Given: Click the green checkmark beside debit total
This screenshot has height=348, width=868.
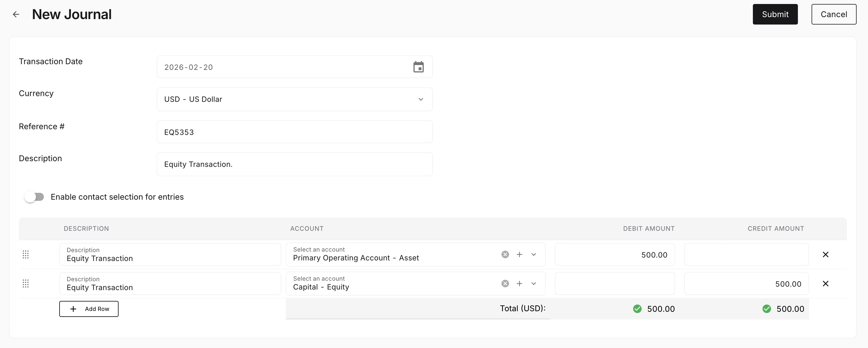Looking at the screenshot, I should point(637,309).
